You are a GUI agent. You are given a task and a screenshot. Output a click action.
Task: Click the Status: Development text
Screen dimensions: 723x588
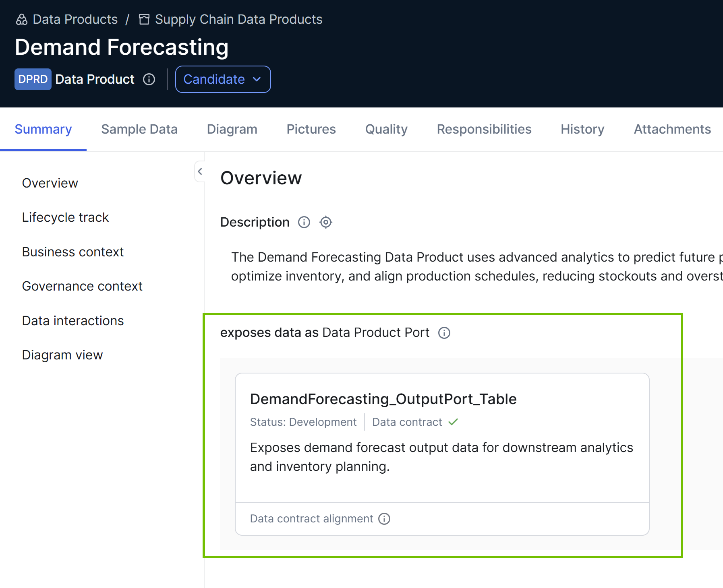(x=303, y=422)
